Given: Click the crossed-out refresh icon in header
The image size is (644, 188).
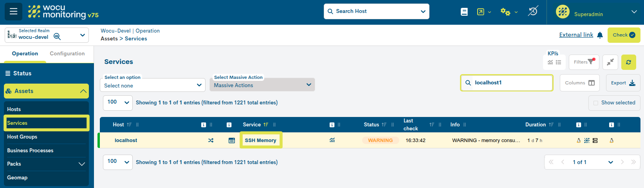Looking at the screenshot, I should 533,11.
